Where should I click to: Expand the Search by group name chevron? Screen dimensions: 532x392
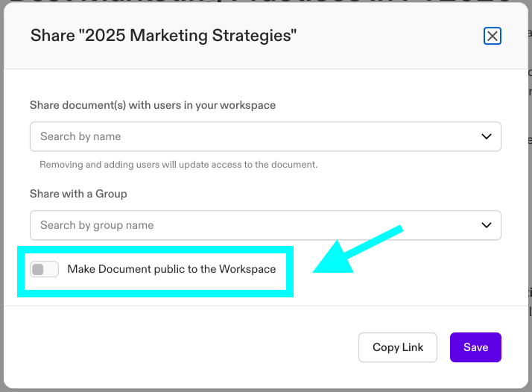coord(487,225)
